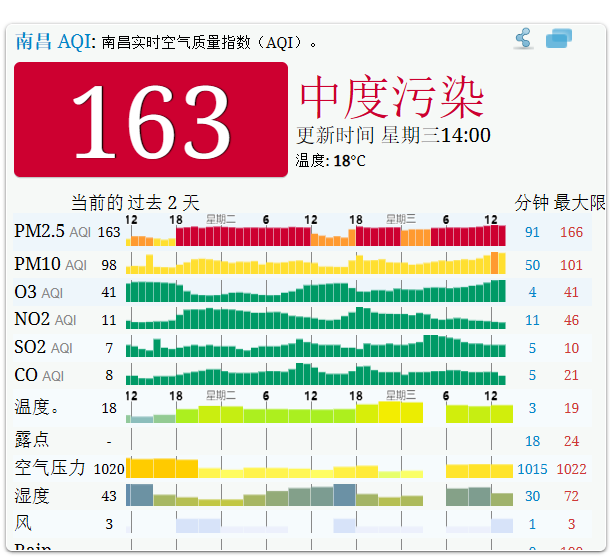610x559 pixels.
Task: Open the 南昌 AQI title link
Action: pos(55,41)
